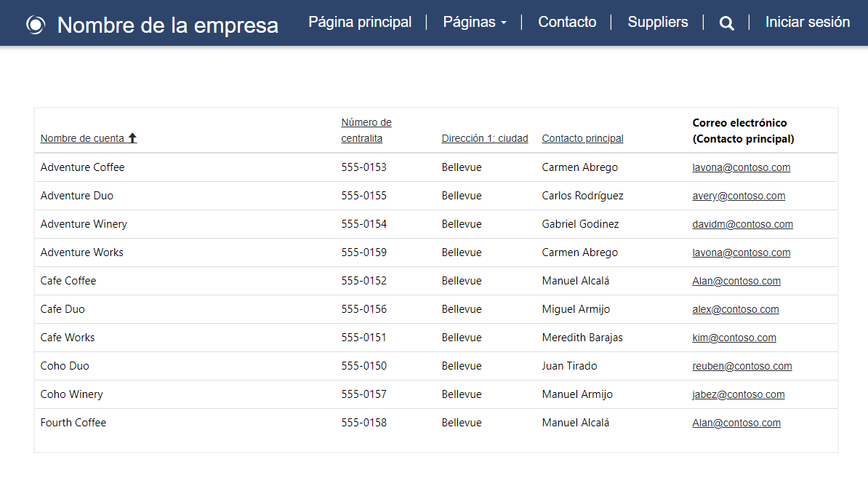Sort by Contacto principal column

[x=582, y=138]
